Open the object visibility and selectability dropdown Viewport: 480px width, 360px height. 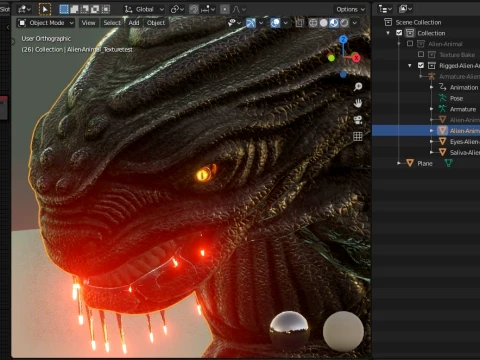coord(234,23)
